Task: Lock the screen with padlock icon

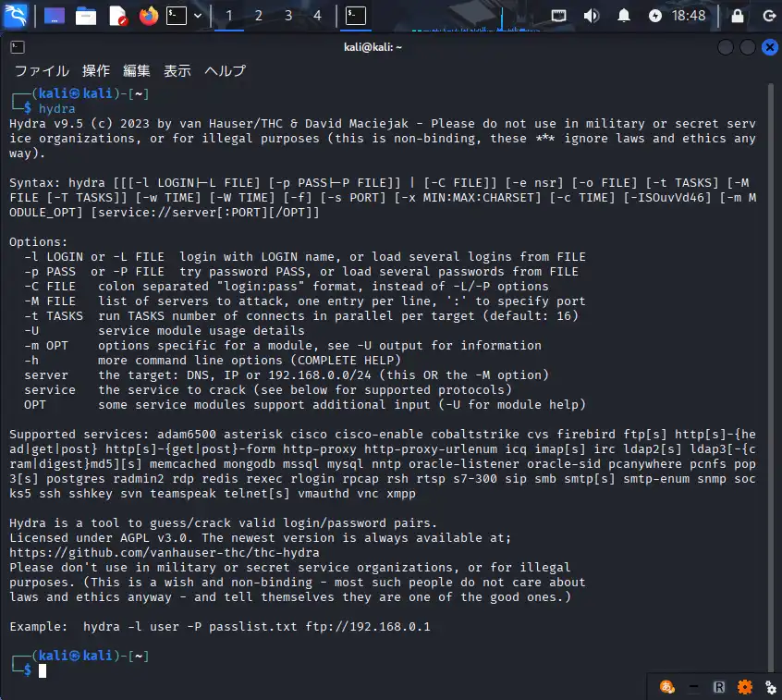Action: [x=738, y=16]
